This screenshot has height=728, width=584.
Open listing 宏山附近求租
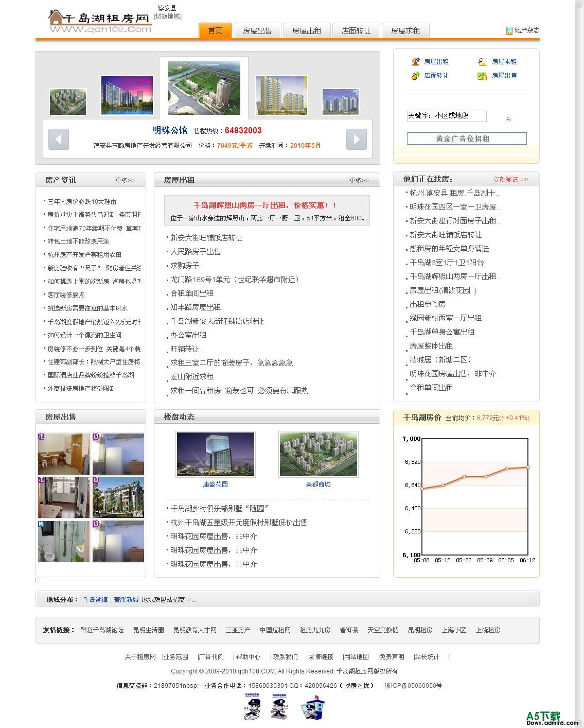192,377
